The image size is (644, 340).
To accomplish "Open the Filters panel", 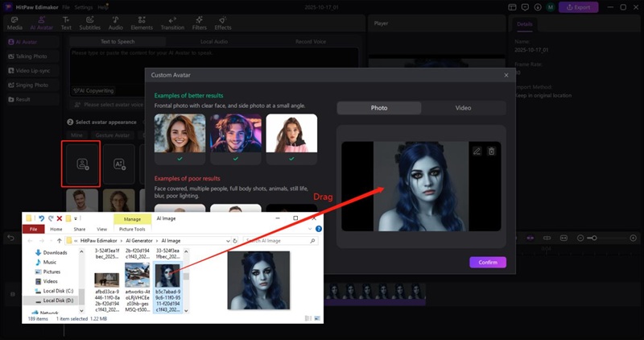I will tap(199, 23).
